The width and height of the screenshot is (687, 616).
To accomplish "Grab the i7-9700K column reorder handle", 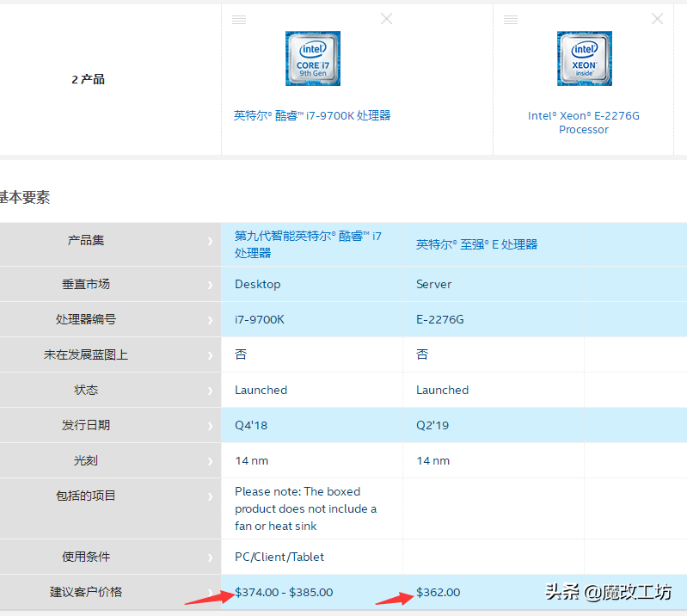I will click(239, 20).
